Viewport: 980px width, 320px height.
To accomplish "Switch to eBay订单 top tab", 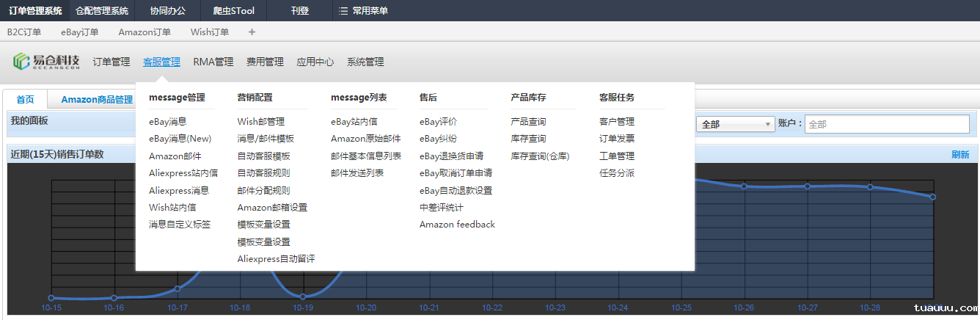I will [79, 32].
